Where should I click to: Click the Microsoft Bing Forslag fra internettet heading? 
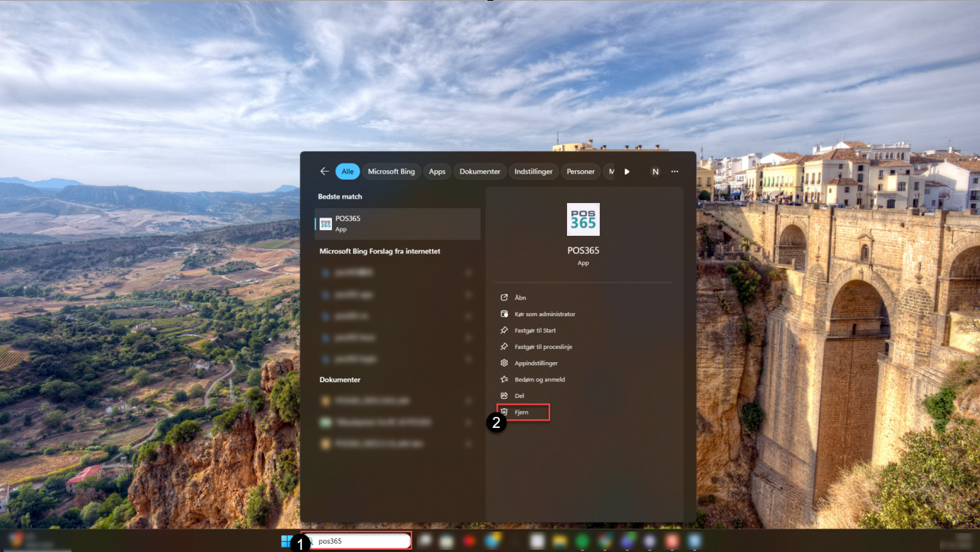tap(380, 251)
